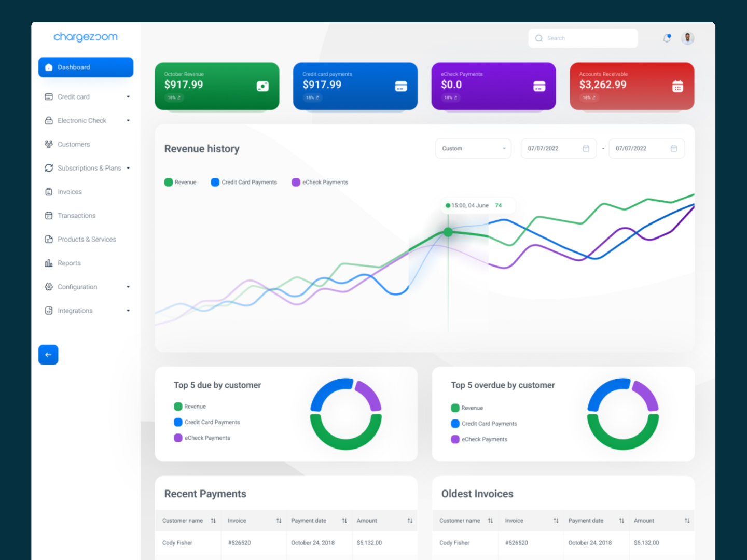Sort Recent Payments by Payment date
The height and width of the screenshot is (560, 747).
click(x=344, y=521)
